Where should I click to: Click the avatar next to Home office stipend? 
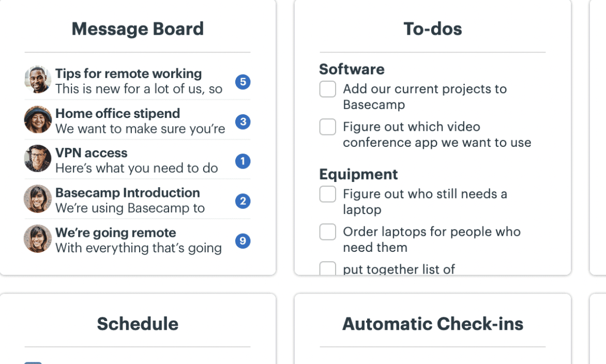pos(38,120)
